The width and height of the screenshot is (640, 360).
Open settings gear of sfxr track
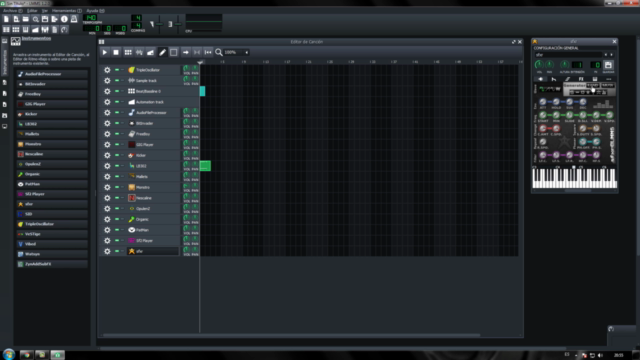pyautogui.click(x=107, y=251)
